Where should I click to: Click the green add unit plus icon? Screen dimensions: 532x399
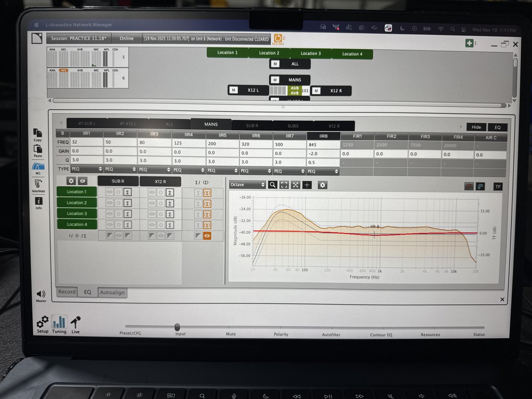coord(469,43)
